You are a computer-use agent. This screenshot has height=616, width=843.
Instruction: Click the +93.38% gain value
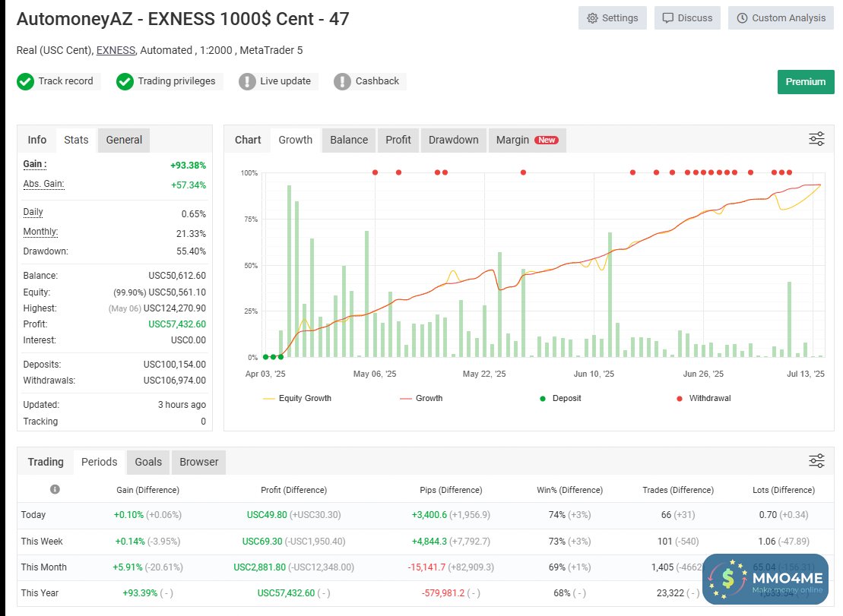(x=188, y=166)
